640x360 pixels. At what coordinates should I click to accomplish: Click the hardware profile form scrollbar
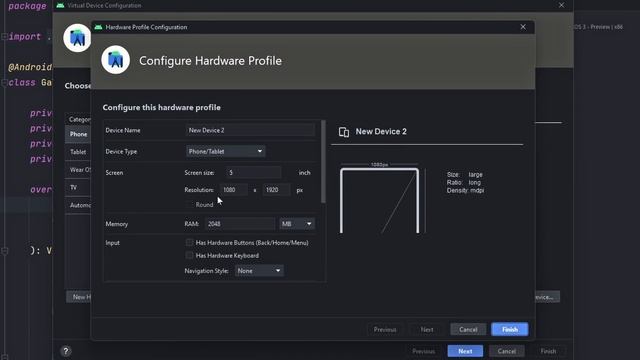click(x=323, y=162)
